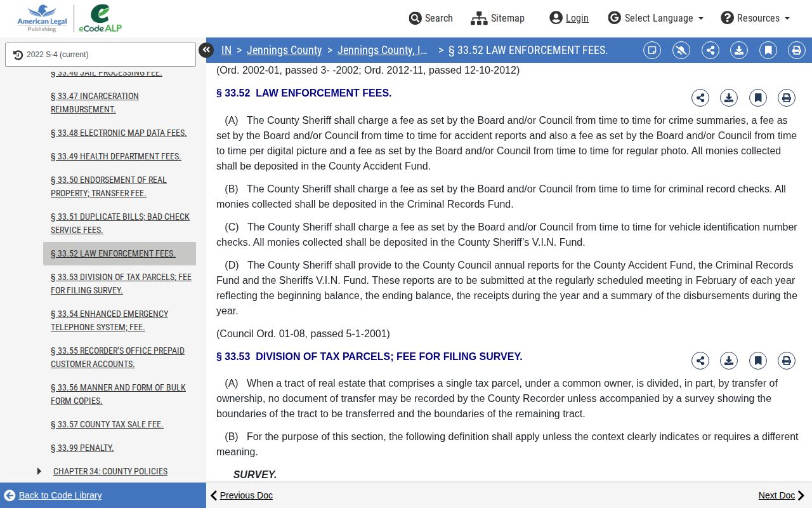Click the bookmark icon in the blue toolbar
Viewport: 812px width, 508px height.
768,50
